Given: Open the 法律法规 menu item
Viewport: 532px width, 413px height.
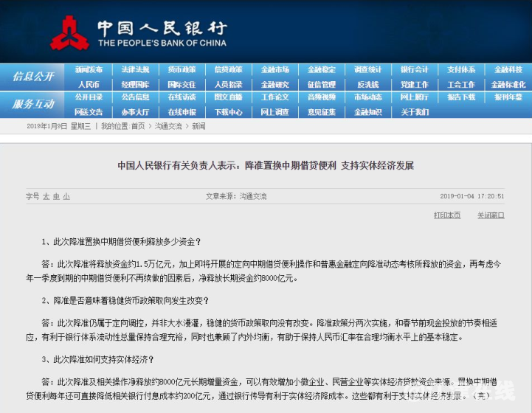Looking at the screenshot, I should point(135,69).
